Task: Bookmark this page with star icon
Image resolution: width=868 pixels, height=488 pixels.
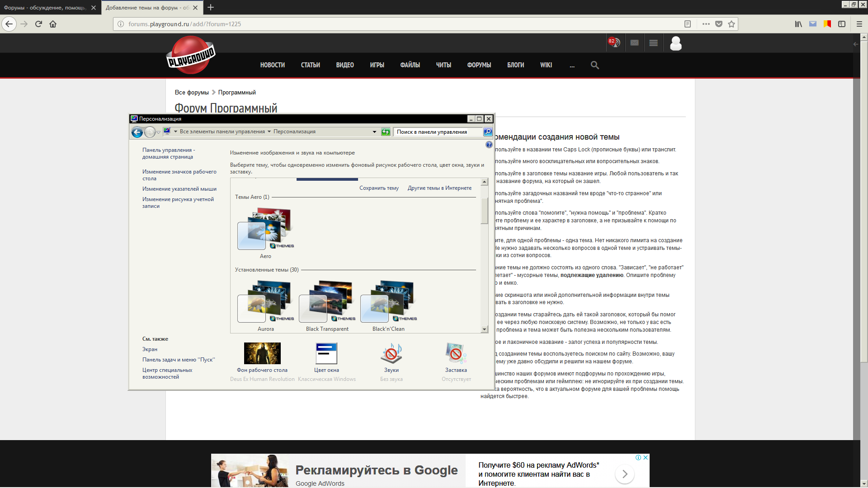Action: pyautogui.click(x=731, y=24)
